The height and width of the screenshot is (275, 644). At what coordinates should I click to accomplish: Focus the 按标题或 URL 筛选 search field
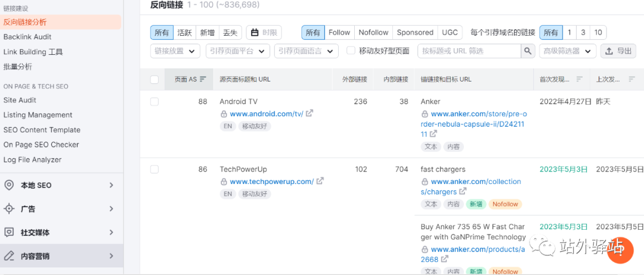469,51
